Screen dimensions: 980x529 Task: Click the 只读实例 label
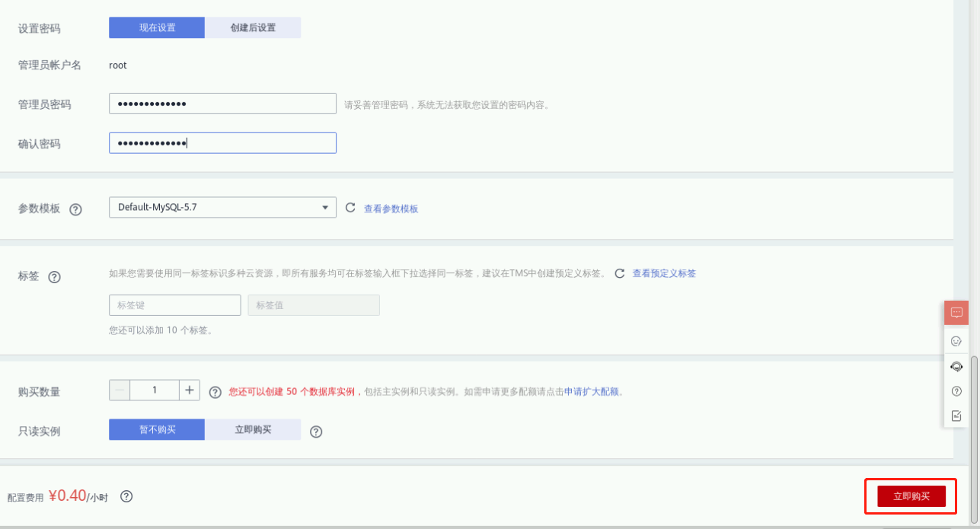(x=39, y=432)
